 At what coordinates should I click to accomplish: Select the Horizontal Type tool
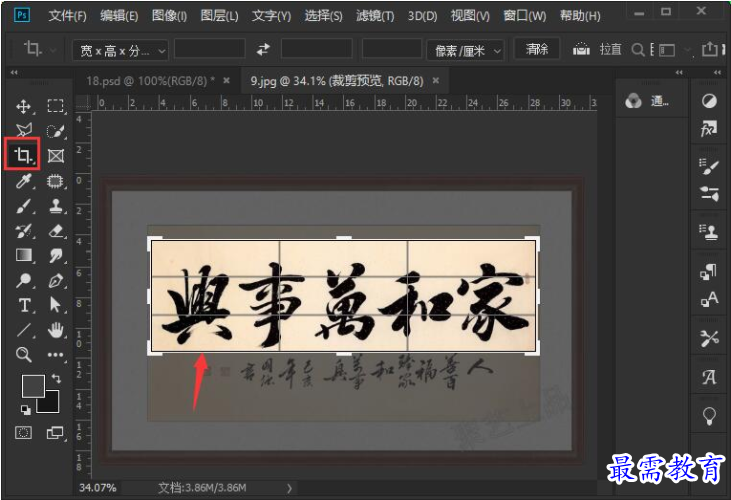[24, 305]
